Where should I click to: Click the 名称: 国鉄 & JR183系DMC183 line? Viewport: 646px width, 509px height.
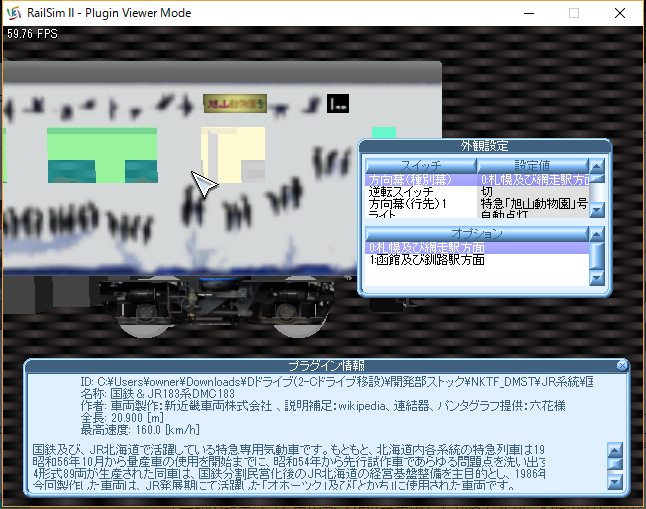[x=157, y=394]
